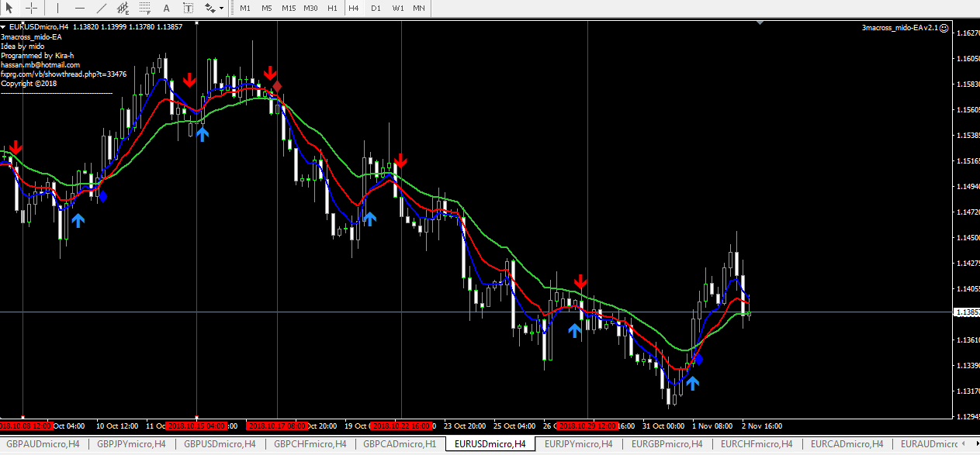Image resolution: width=980 pixels, height=455 pixels.
Task: Click the MN monthly timeframe button
Action: (418, 8)
